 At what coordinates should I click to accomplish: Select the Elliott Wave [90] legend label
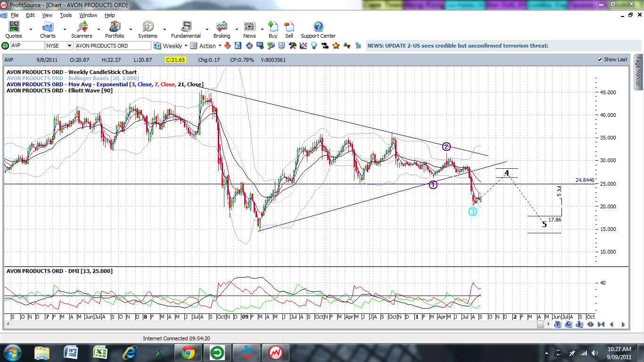(59, 90)
